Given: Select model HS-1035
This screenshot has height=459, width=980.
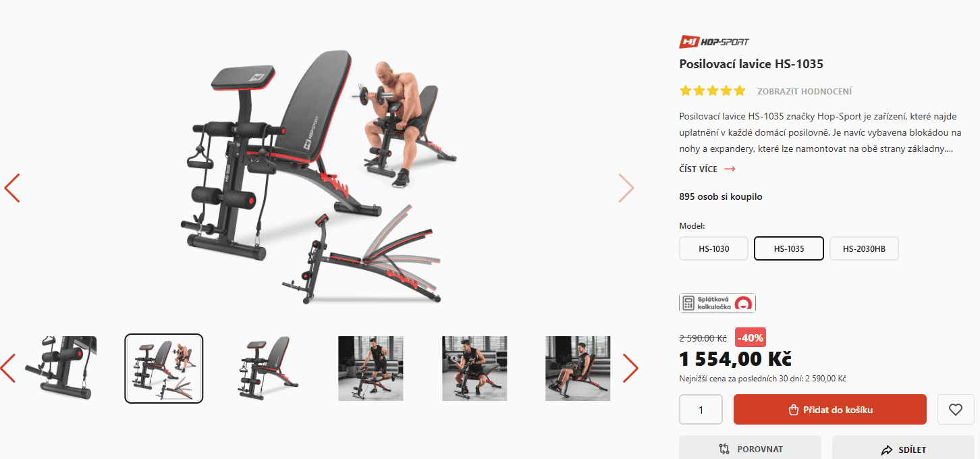Looking at the screenshot, I should (x=789, y=248).
